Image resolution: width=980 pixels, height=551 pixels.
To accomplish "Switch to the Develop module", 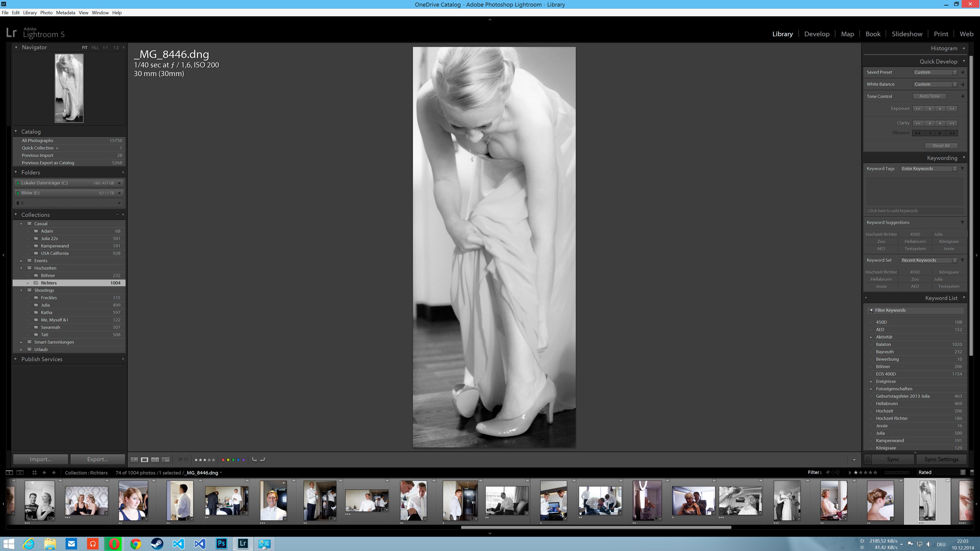I will (816, 34).
